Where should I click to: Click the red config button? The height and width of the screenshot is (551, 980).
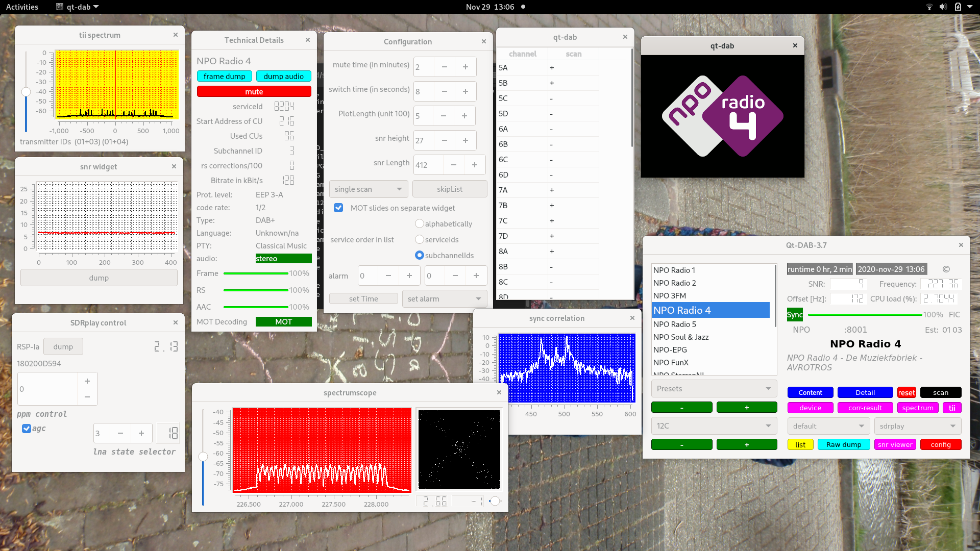click(x=941, y=444)
